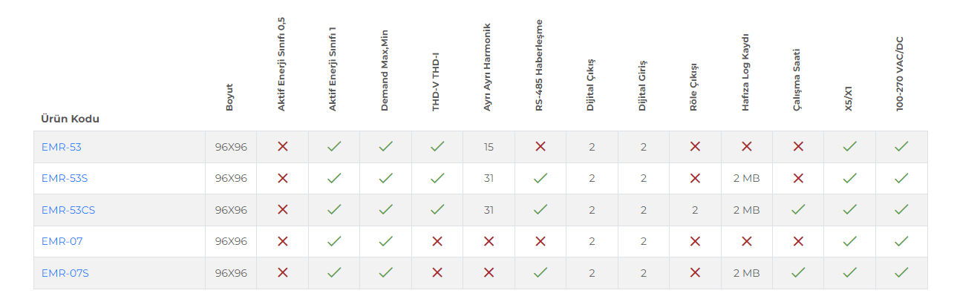Screen dimensions: 980x299
Task: Click EMR-53 red cross under RS-485 Haberleşme
Action: tap(540, 147)
